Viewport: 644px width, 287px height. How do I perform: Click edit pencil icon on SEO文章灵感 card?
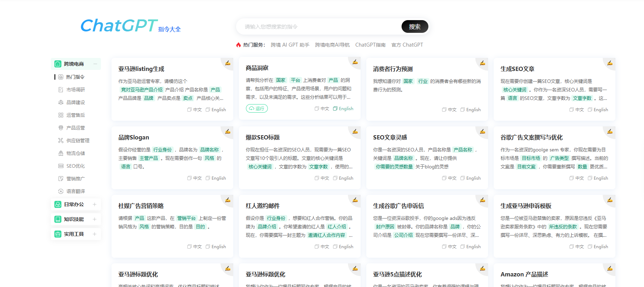(x=483, y=131)
